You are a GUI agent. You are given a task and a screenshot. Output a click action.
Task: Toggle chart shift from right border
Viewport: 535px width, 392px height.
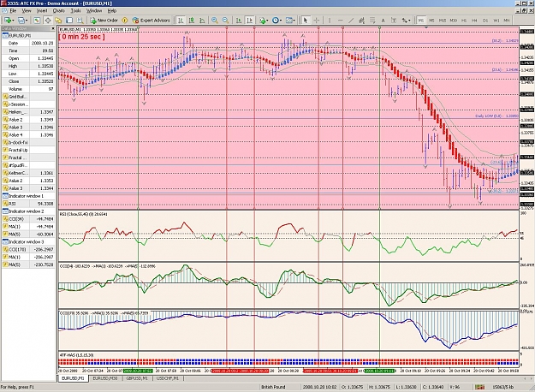(x=250, y=21)
